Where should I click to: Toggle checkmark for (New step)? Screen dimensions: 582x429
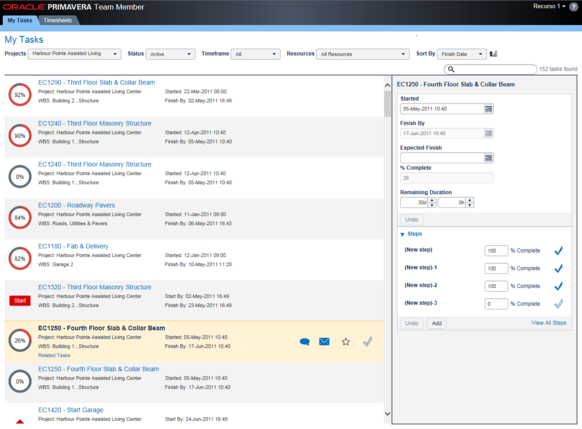[x=559, y=250]
